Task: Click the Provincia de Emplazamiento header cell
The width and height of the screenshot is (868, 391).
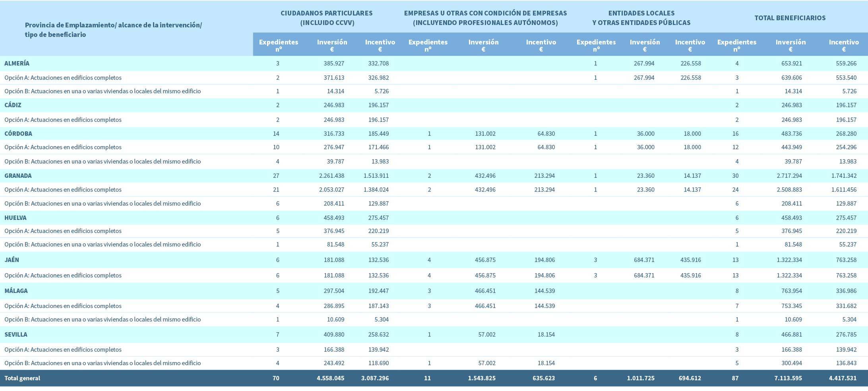Action: pyautogui.click(x=113, y=30)
